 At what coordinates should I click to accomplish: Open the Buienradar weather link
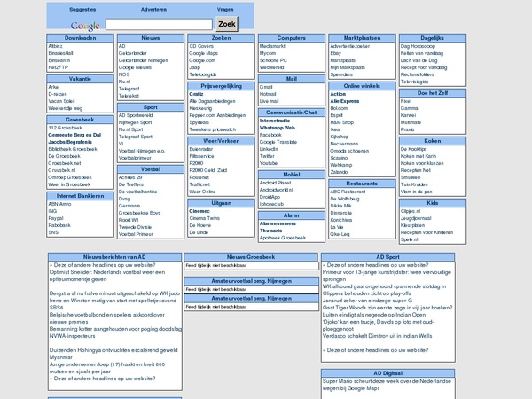click(201, 149)
